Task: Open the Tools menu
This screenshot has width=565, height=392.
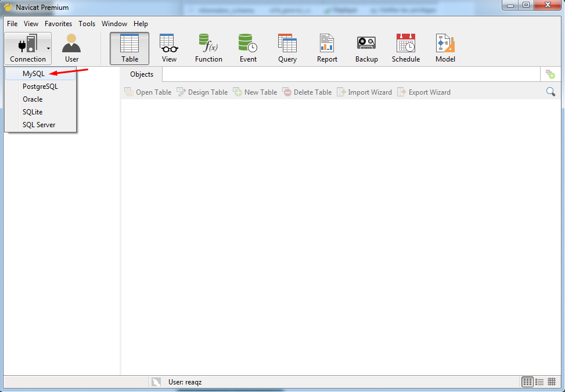Action: tap(87, 24)
